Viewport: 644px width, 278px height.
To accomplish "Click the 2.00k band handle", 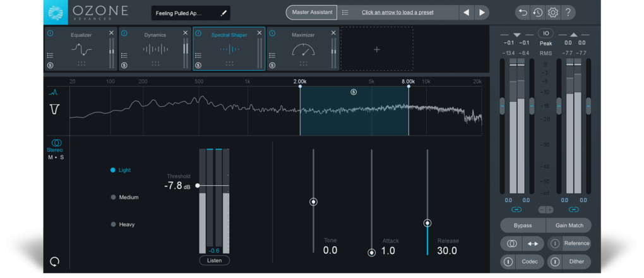I will pos(300,87).
